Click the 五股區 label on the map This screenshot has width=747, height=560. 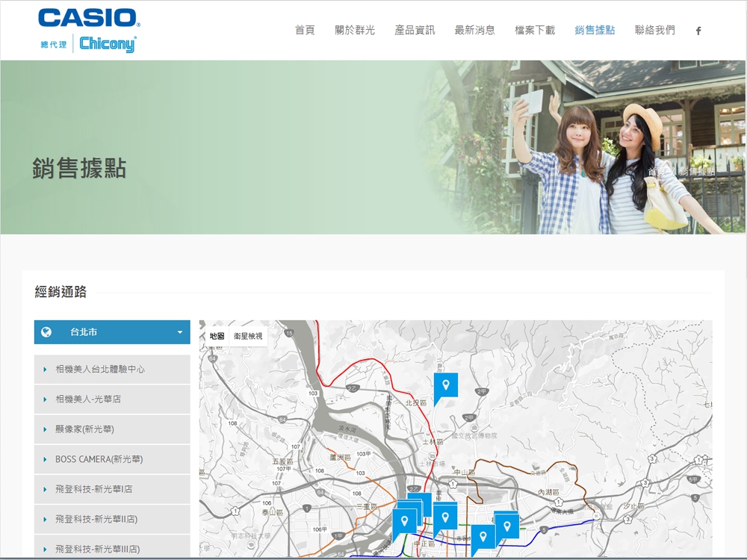[282, 461]
